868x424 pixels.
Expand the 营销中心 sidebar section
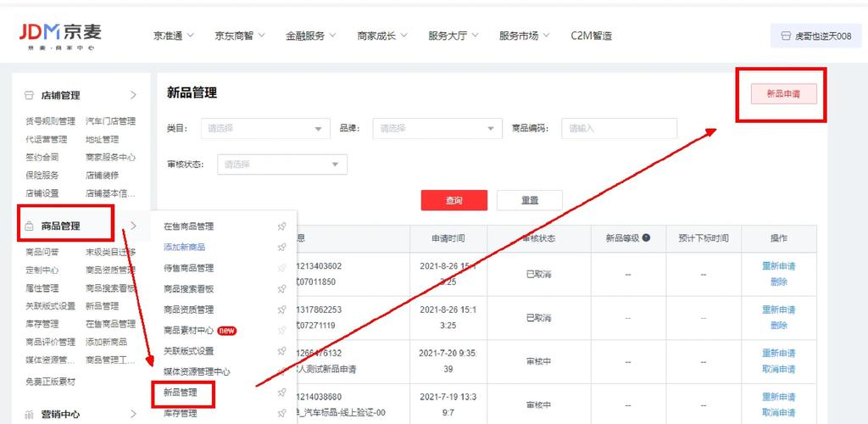click(133, 415)
